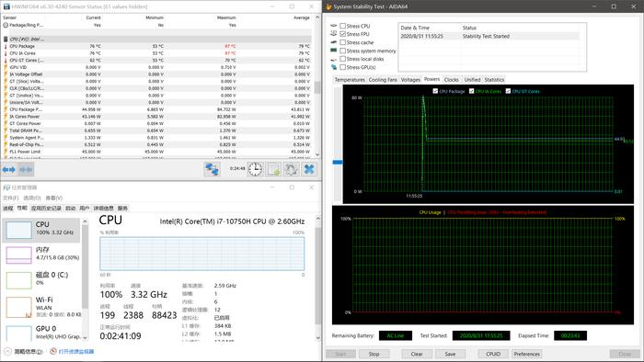Toggle the CPU Package graph legend checkbox
Viewport: 644px width, 362px height.
[x=435, y=91]
